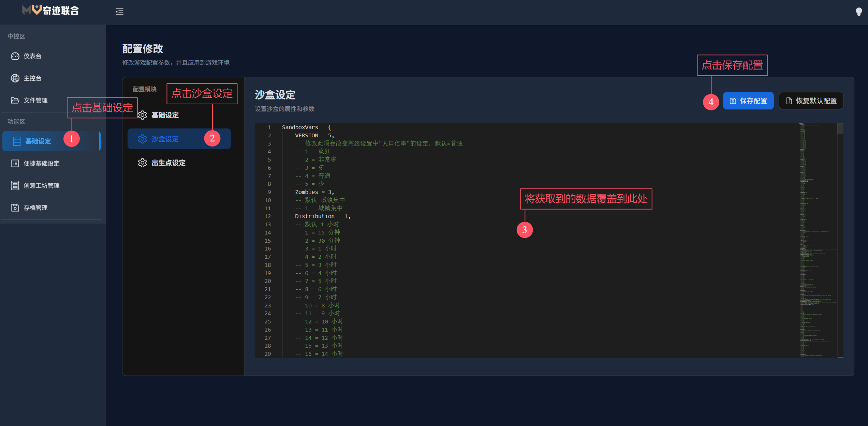This screenshot has width=868, height=426.
Task: Click 恢复默认配置 button
Action: pos(811,101)
